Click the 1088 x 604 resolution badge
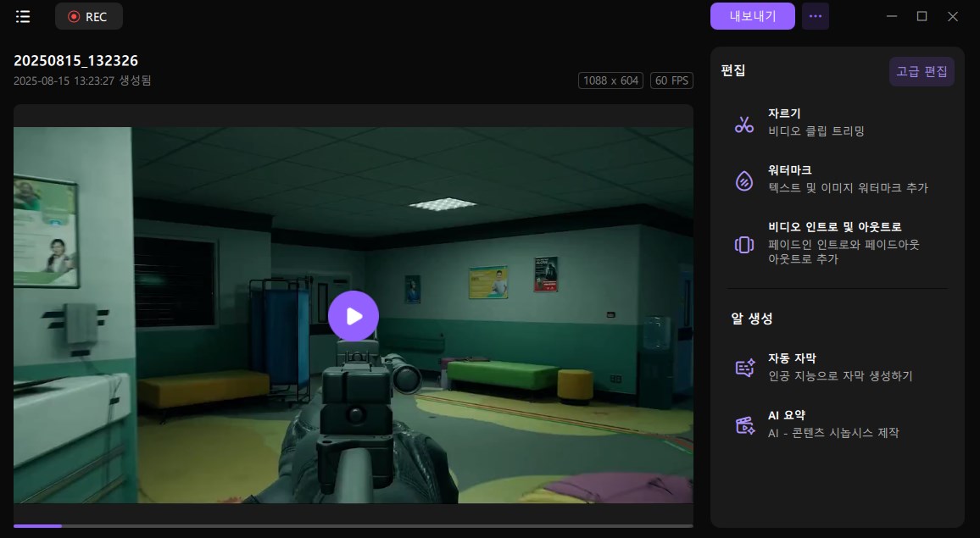Image resolution: width=980 pixels, height=538 pixels. click(x=610, y=80)
